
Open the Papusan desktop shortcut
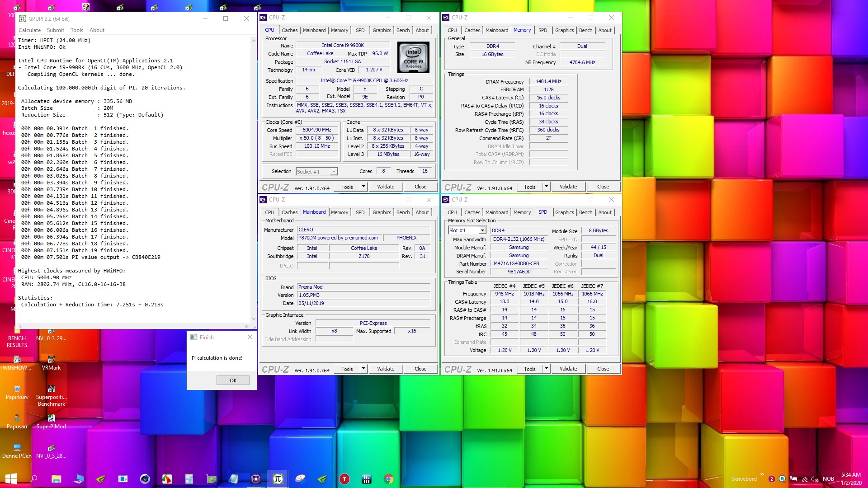click(x=17, y=422)
